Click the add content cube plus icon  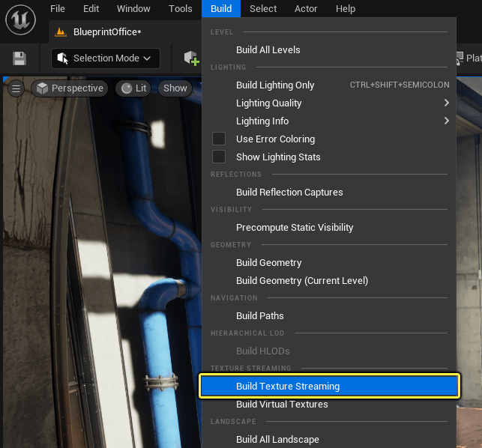[x=191, y=58]
